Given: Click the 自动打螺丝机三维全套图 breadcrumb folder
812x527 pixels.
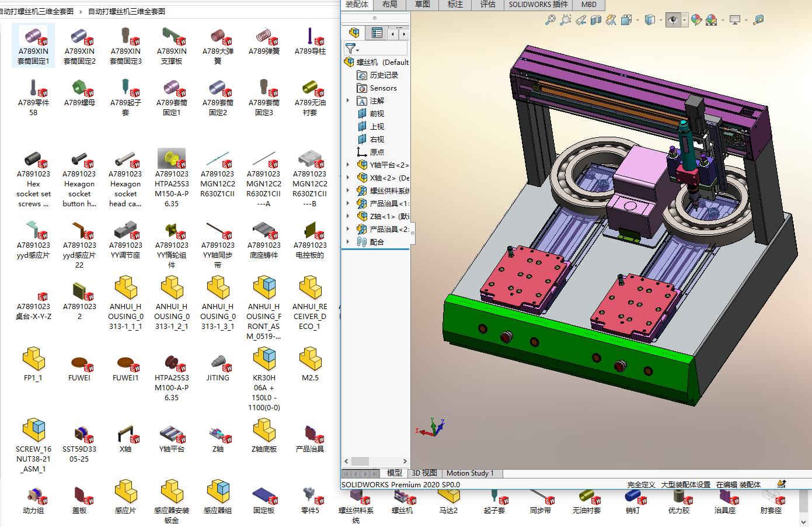Looking at the screenshot, I should point(126,11).
